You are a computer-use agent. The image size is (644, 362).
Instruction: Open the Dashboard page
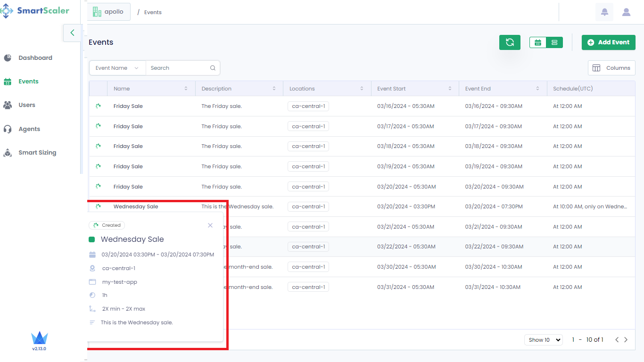[35, 58]
